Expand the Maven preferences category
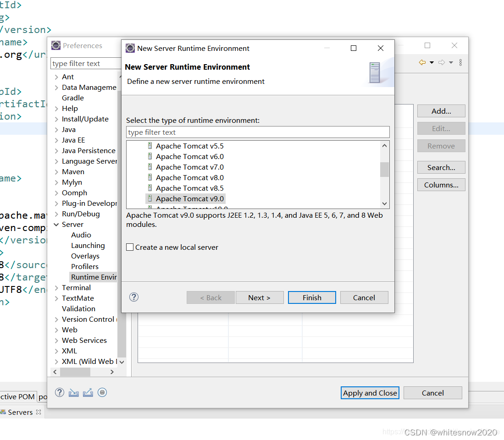504x440 pixels. [57, 171]
